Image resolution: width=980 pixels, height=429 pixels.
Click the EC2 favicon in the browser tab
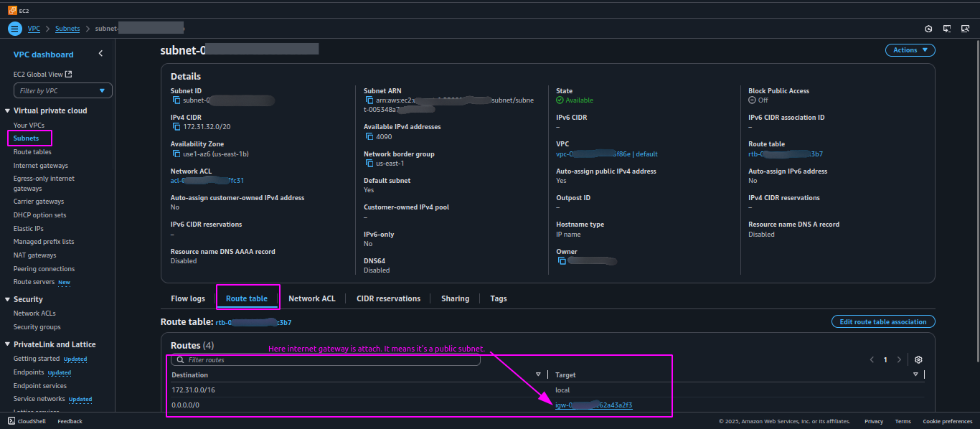[12, 10]
